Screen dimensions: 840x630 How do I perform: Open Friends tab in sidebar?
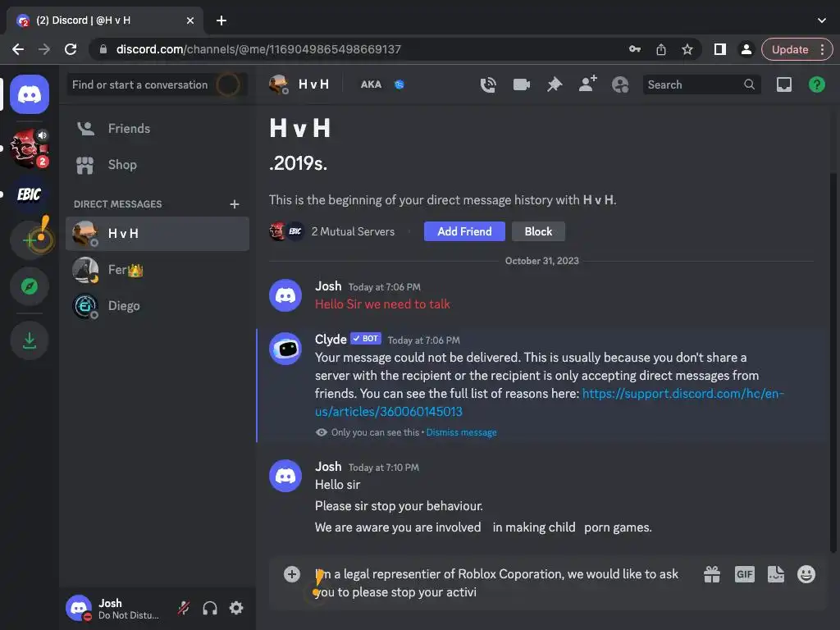tap(157, 129)
